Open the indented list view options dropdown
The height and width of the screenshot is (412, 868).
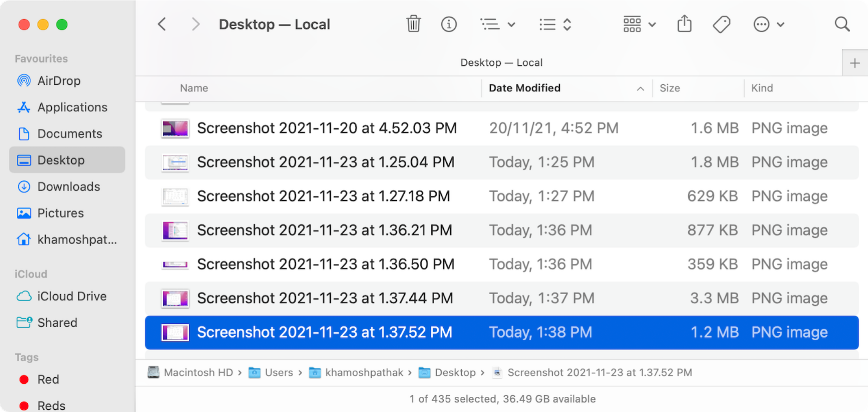coord(498,24)
